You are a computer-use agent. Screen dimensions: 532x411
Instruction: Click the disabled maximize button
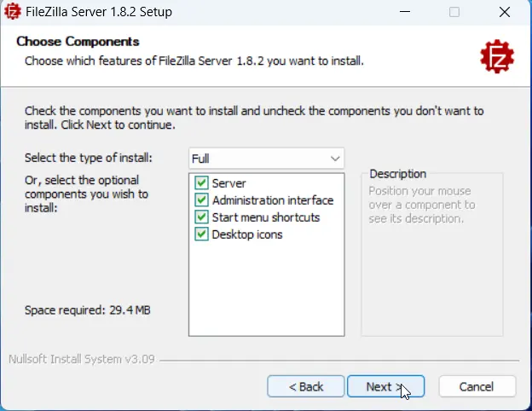(454, 12)
